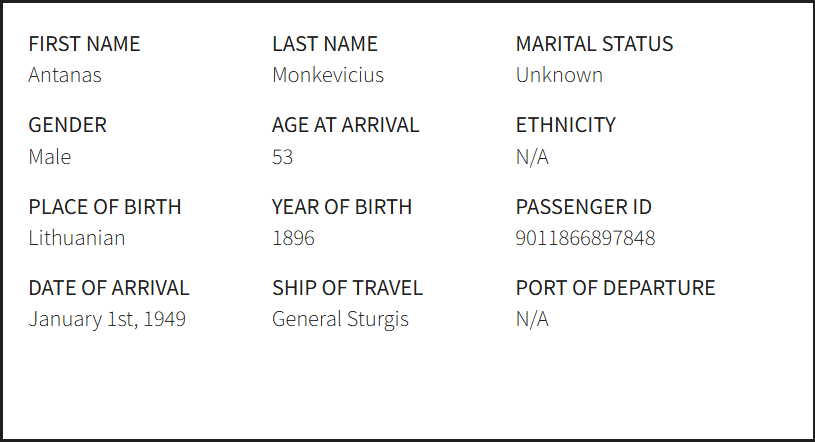Image resolution: width=815 pixels, height=442 pixels.
Task: Click the LAST NAME label
Action: (x=325, y=44)
